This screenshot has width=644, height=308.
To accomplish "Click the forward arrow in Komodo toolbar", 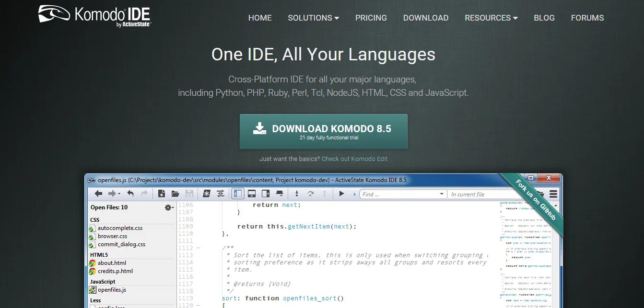I will [112, 194].
